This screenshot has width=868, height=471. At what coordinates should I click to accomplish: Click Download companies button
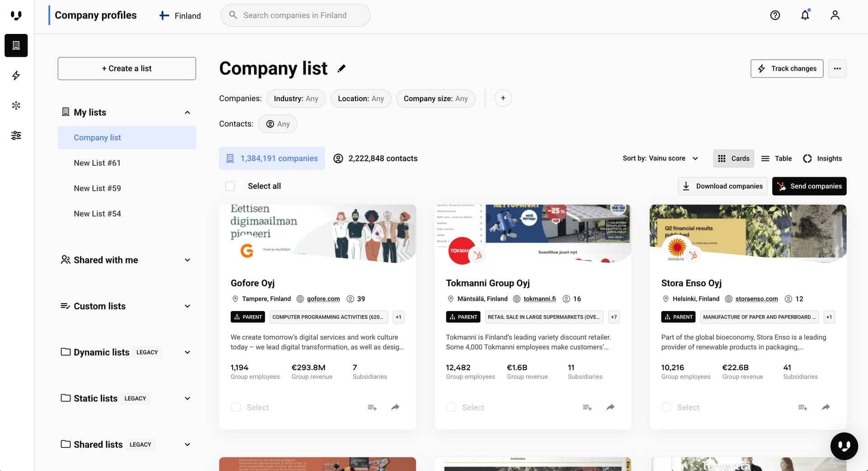722,186
